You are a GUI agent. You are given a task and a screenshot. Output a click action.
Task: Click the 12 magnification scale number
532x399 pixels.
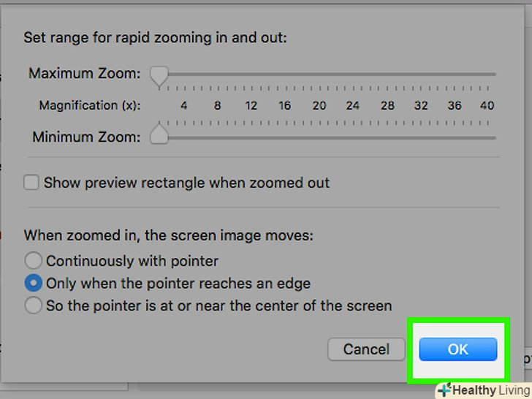[x=251, y=105]
